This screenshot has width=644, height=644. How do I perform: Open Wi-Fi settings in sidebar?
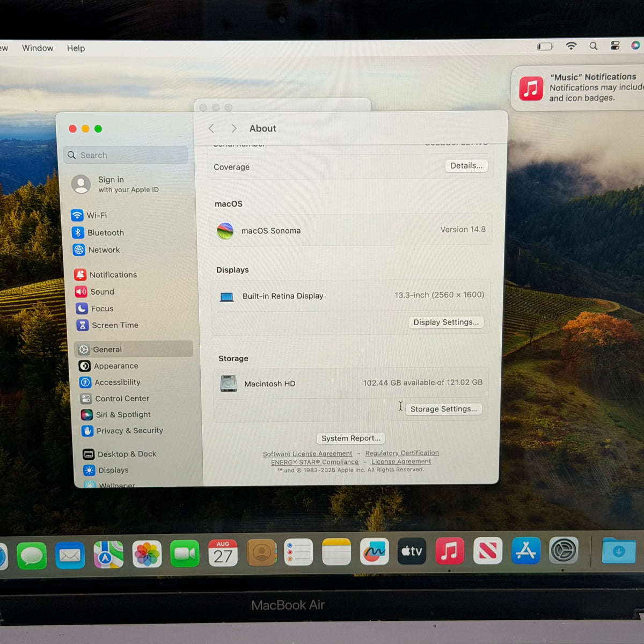pyautogui.click(x=89, y=215)
